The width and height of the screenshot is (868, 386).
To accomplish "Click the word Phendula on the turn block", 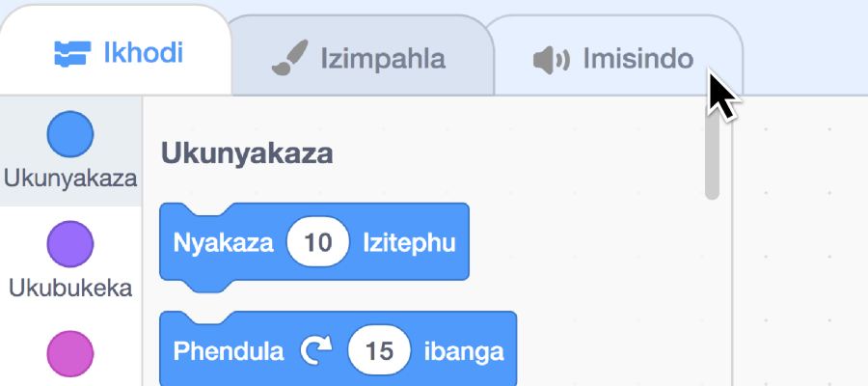I will click(x=229, y=351).
